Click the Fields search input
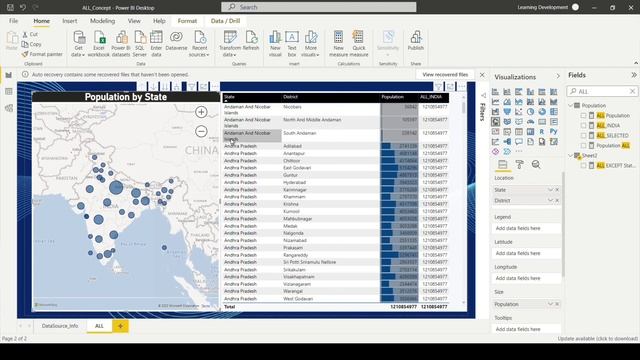 coord(601,91)
